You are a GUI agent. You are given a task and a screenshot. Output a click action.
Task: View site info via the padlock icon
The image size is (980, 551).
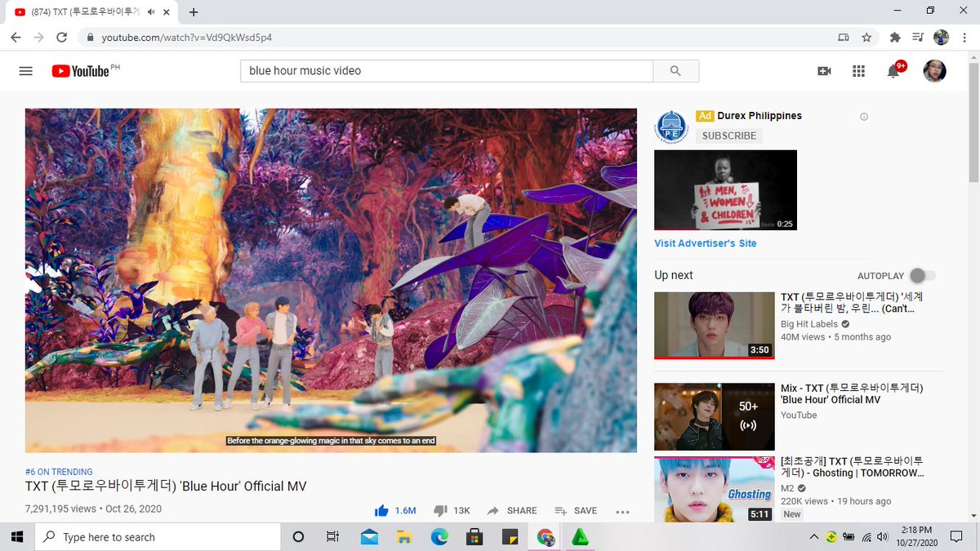89,38
